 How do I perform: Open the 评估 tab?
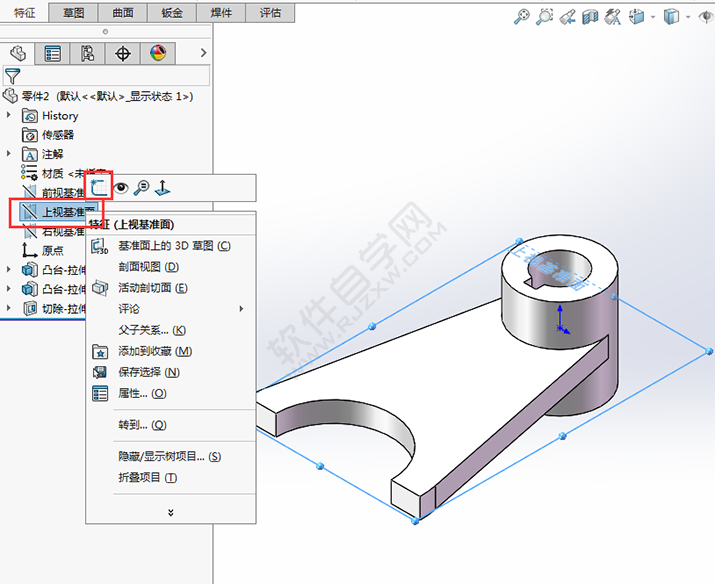click(270, 13)
